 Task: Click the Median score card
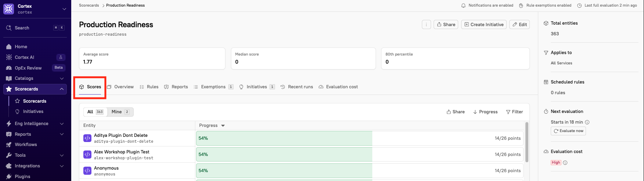(x=303, y=58)
